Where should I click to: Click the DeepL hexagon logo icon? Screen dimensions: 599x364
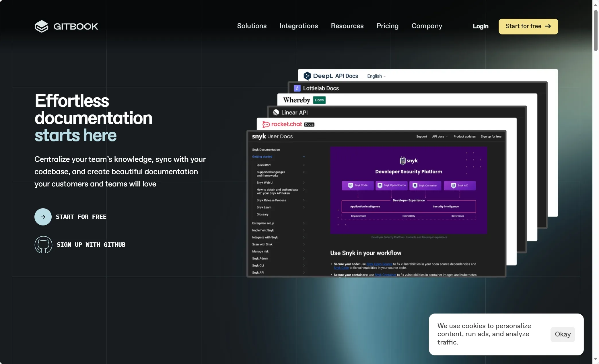tap(307, 76)
